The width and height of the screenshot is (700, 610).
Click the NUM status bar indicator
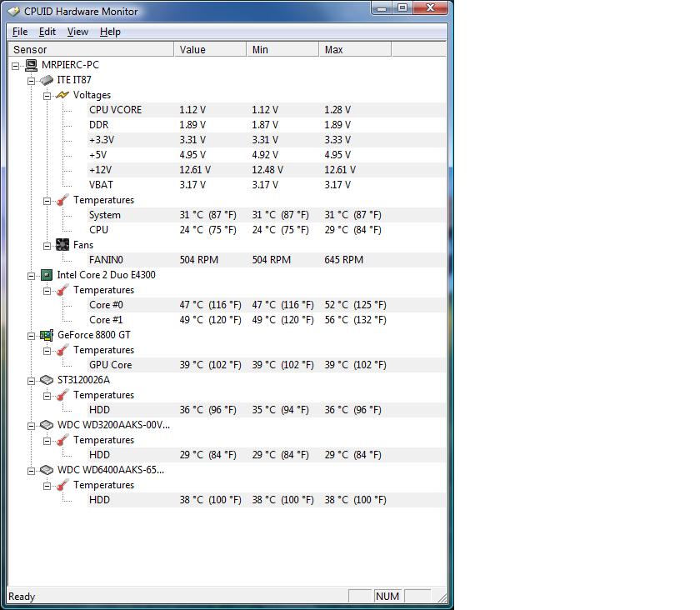(387, 597)
